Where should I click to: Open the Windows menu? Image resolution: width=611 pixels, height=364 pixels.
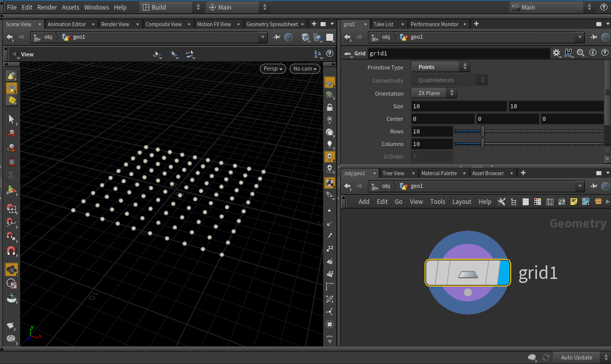[96, 7]
